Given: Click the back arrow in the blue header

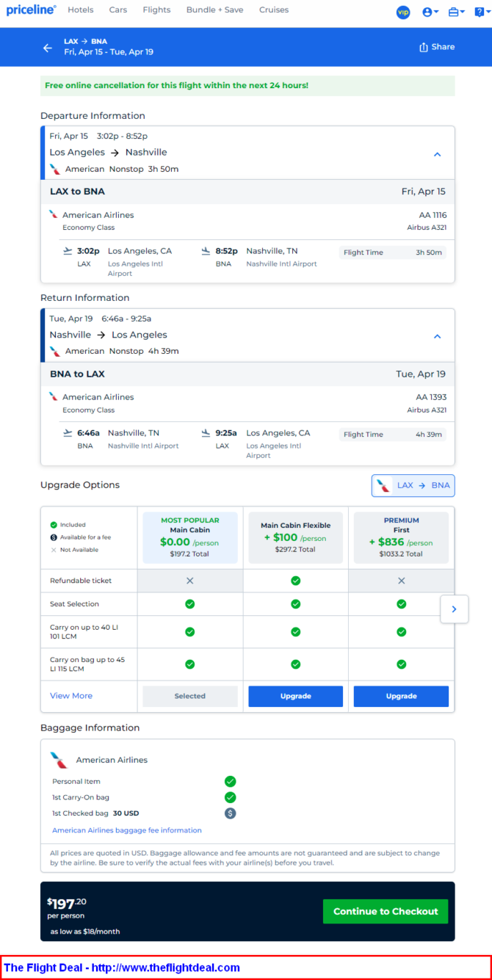Looking at the screenshot, I should [48, 48].
